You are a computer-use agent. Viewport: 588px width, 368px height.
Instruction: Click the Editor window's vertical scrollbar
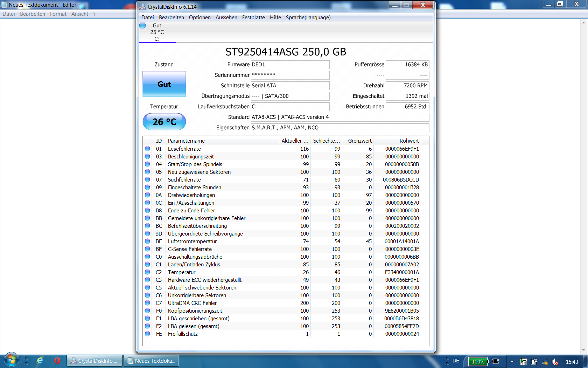coord(583,186)
